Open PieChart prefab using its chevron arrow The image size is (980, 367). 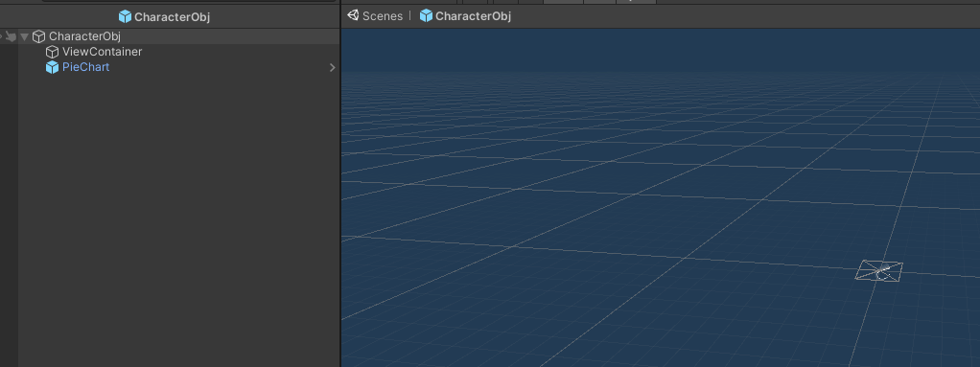[333, 67]
